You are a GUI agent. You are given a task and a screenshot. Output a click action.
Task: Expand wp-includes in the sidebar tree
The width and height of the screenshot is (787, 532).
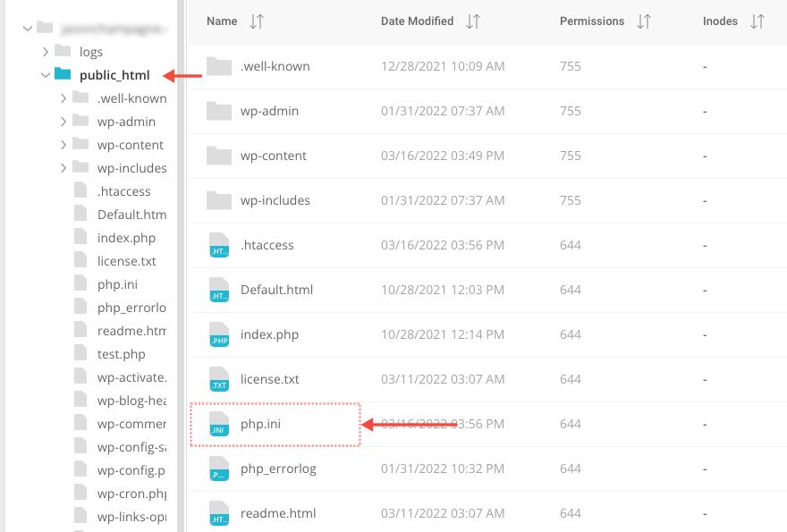(x=63, y=168)
